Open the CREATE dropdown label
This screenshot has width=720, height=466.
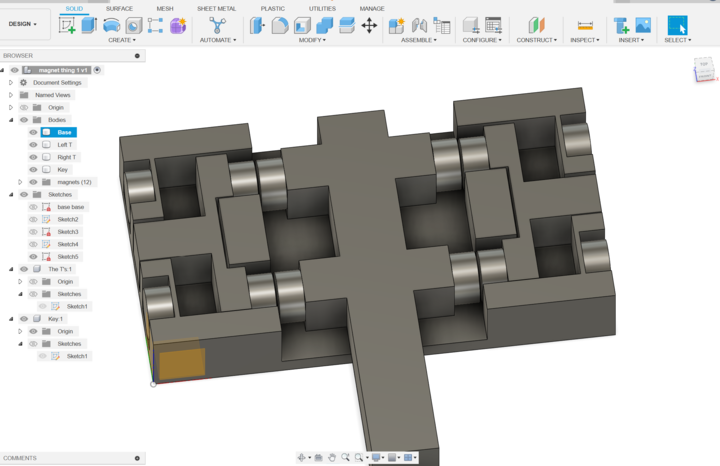[x=121, y=40]
